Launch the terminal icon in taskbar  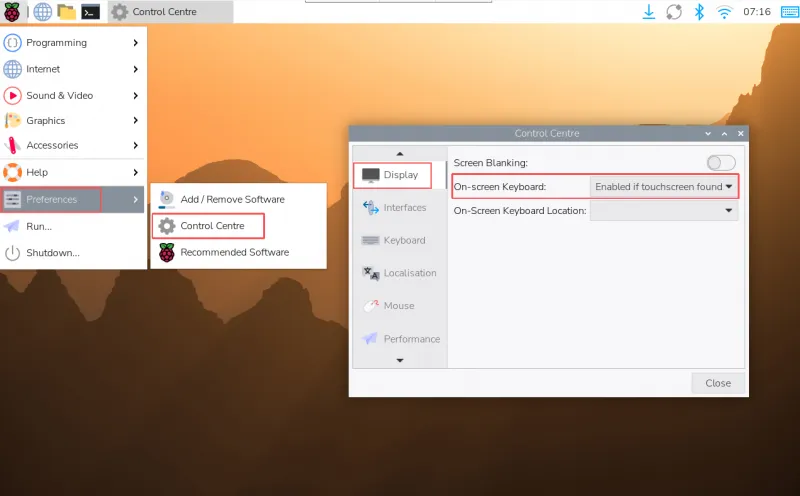[x=90, y=12]
